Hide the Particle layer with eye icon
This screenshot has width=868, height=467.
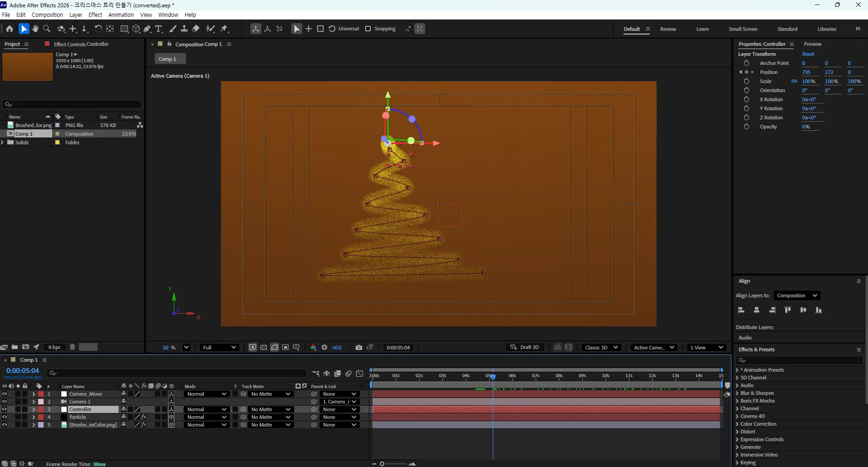pos(5,417)
